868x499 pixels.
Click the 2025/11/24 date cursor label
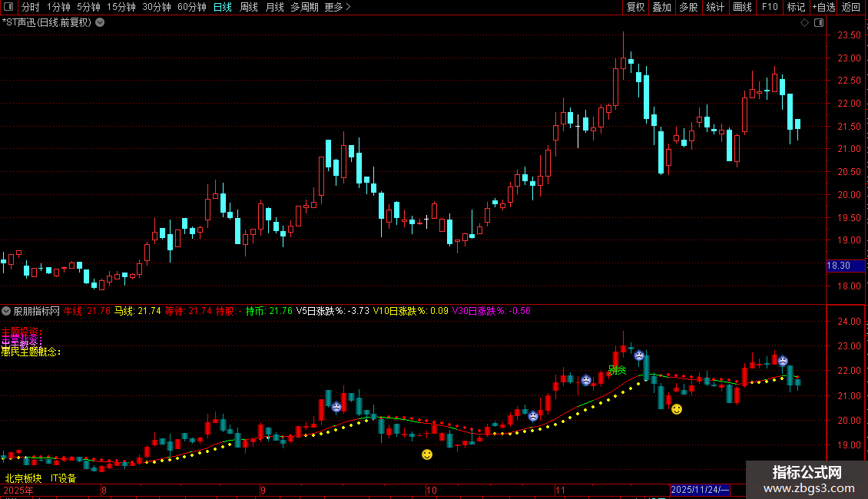coord(700,490)
